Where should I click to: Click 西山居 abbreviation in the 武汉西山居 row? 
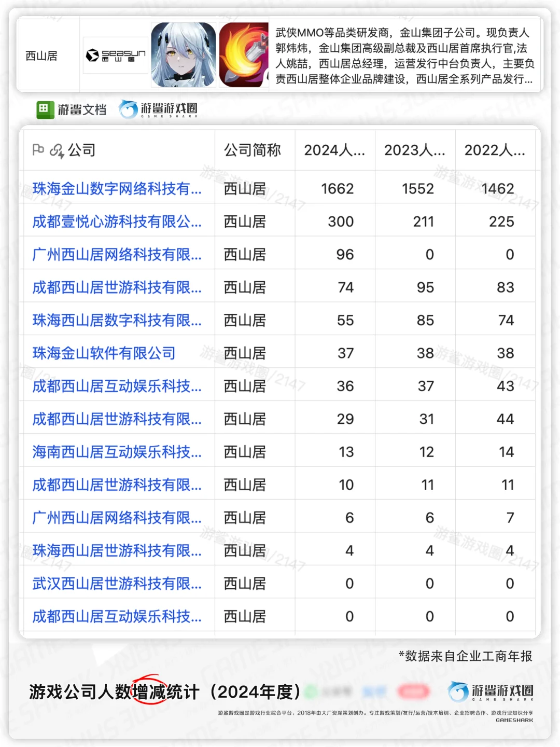click(x=245, y=584)
